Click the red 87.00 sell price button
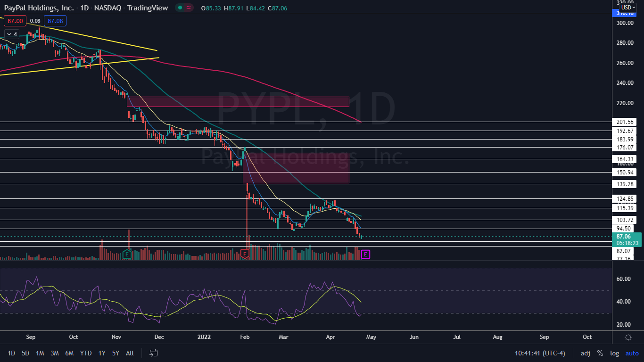 click(15, 21)
